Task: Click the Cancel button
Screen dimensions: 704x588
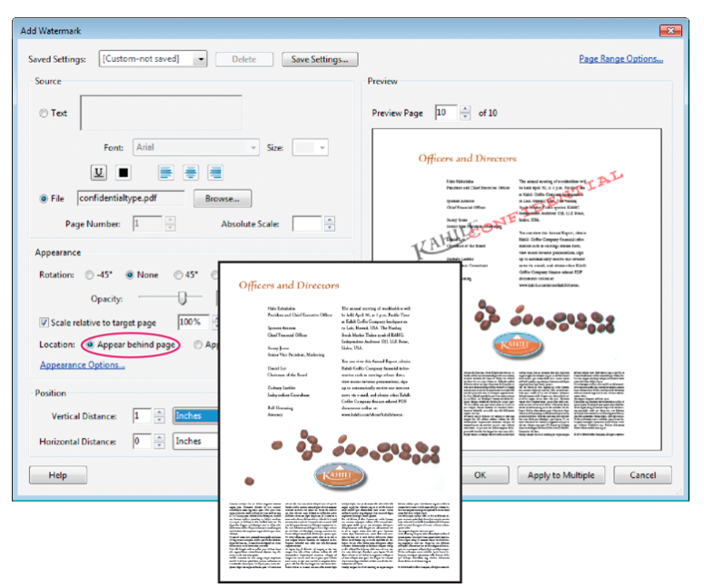Action: click(642, 474)
